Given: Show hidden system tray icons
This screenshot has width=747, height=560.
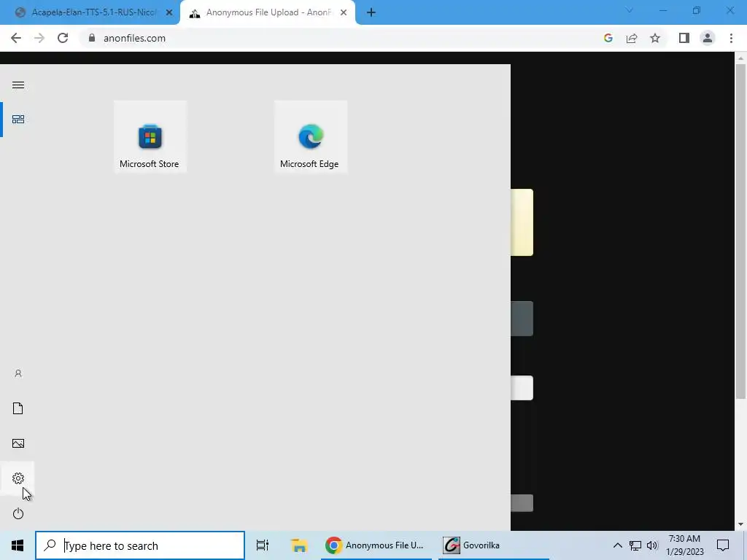Looking at the screenshot, I should tap(617, 545).
